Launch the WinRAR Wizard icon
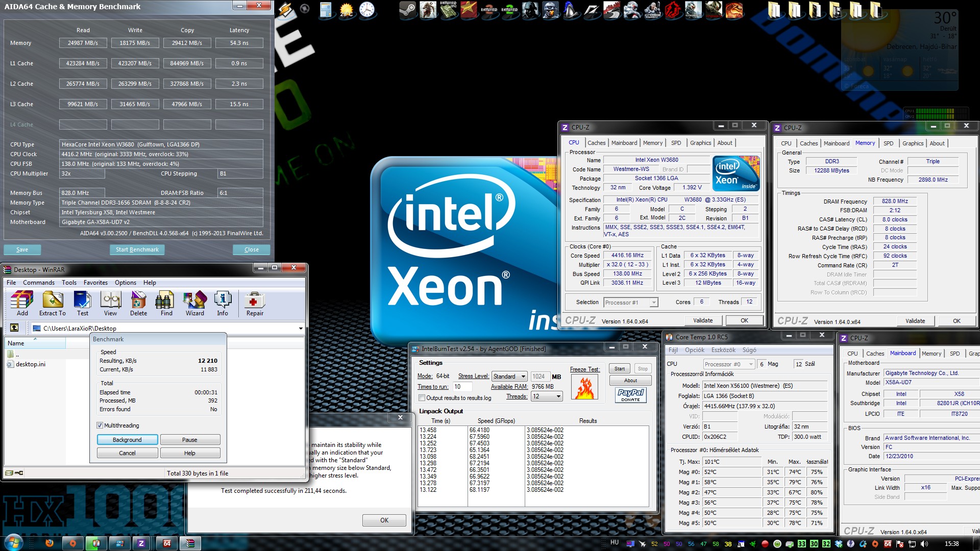980x551 pixels. point(194,303)
